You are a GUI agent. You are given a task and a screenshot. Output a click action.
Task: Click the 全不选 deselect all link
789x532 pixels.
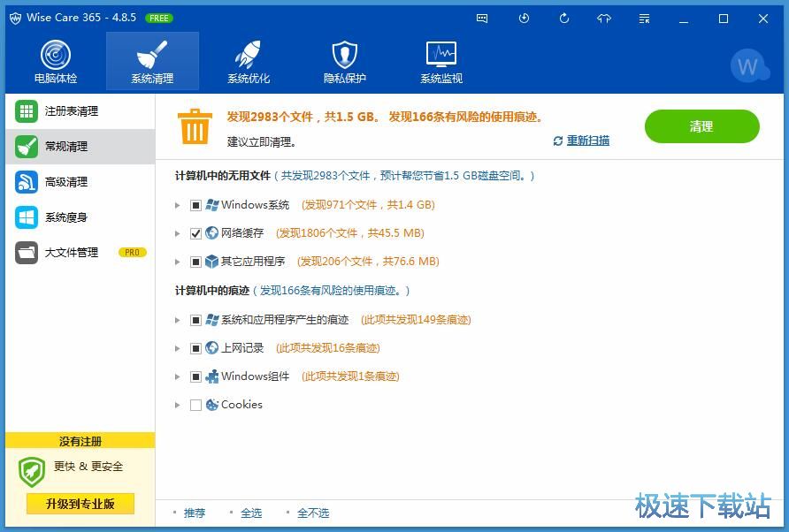click(313, 513)
